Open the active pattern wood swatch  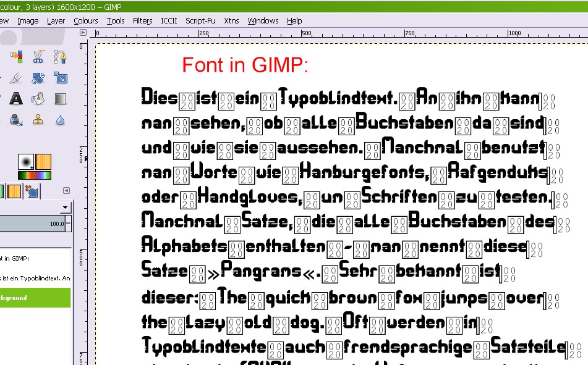(x=43, y=162)
